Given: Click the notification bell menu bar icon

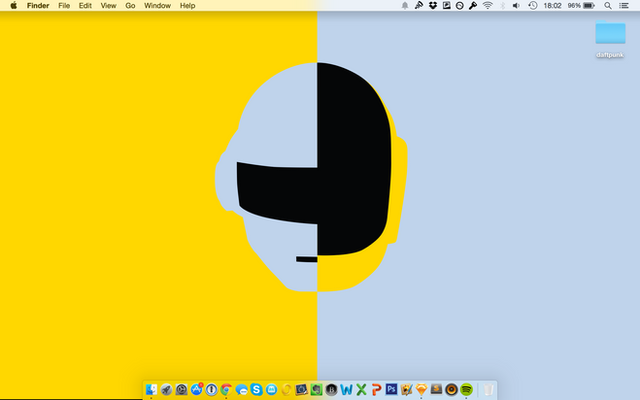Looking at the screenshot, I should (405, 6).
